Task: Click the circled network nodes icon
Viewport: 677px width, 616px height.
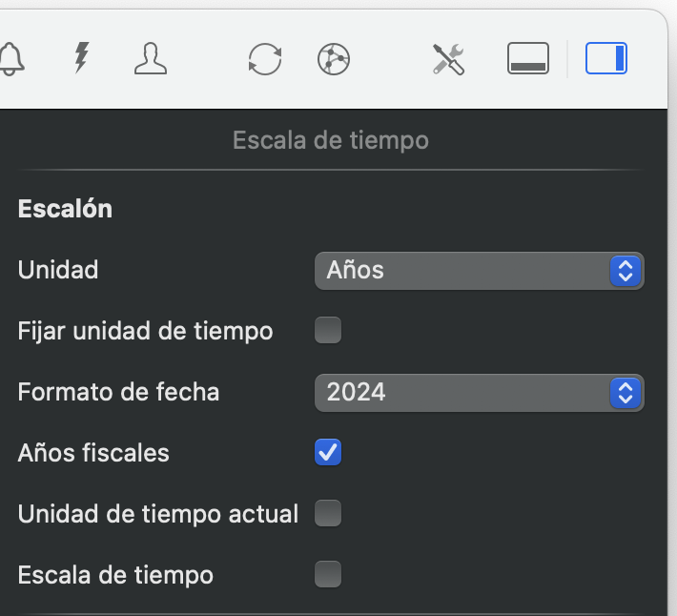Action: click(x=334, y=59)
